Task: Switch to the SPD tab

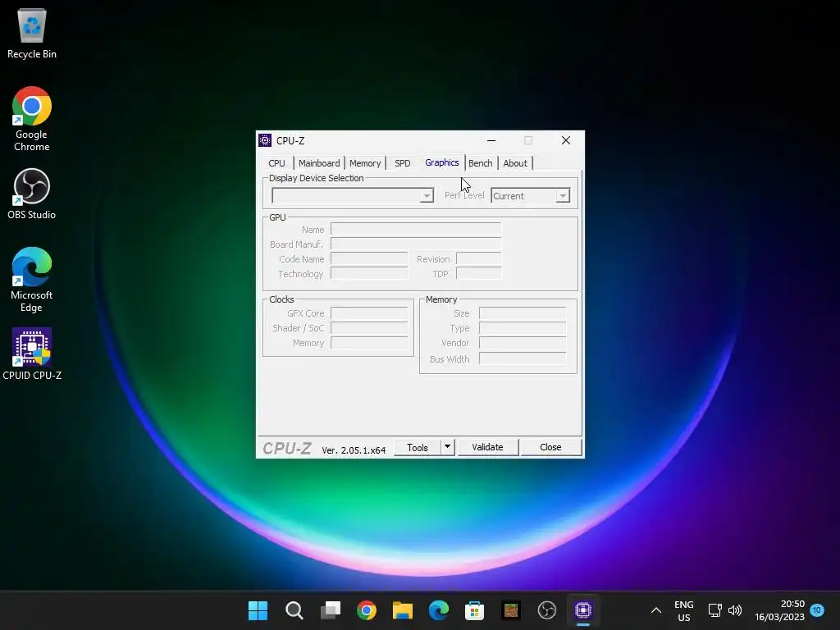Action: pyautogui.click(x=402, y=163)
